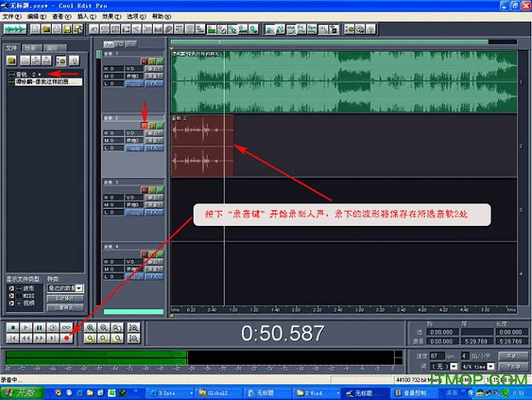
Task: Click the loop play infinity icon
Action: tap(67, 327)
